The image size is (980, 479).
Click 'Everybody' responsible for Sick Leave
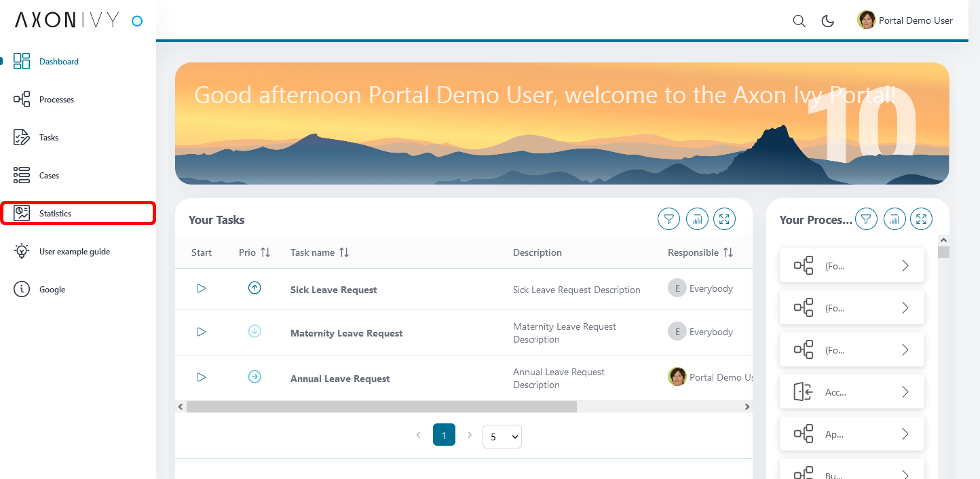coord(711,288)
